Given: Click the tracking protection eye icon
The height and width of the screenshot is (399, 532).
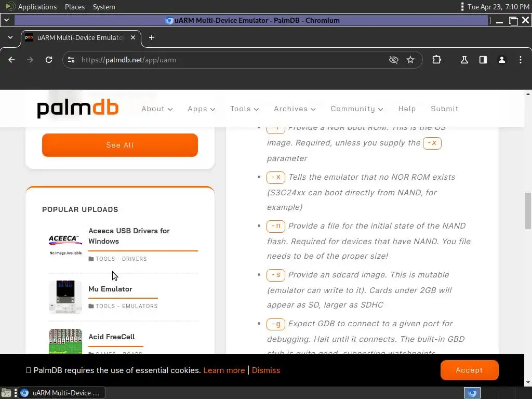Looking at the screenshot, I should 394,60.
